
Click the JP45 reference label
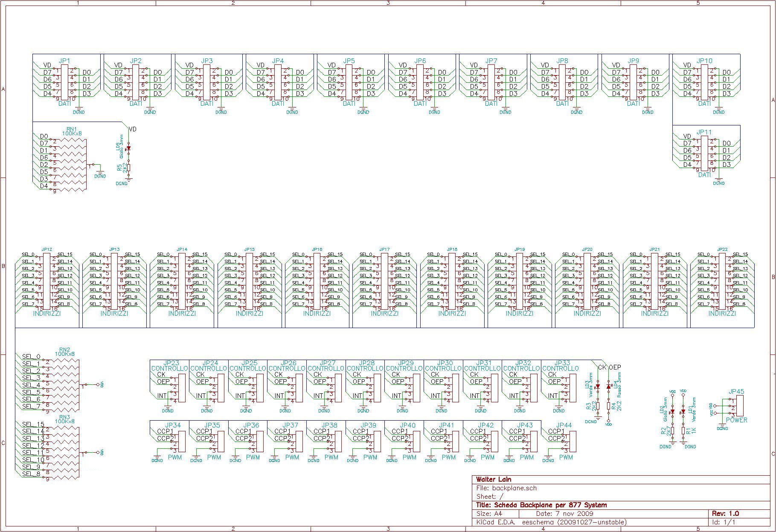pyautogui.click(x=736, y=392)
